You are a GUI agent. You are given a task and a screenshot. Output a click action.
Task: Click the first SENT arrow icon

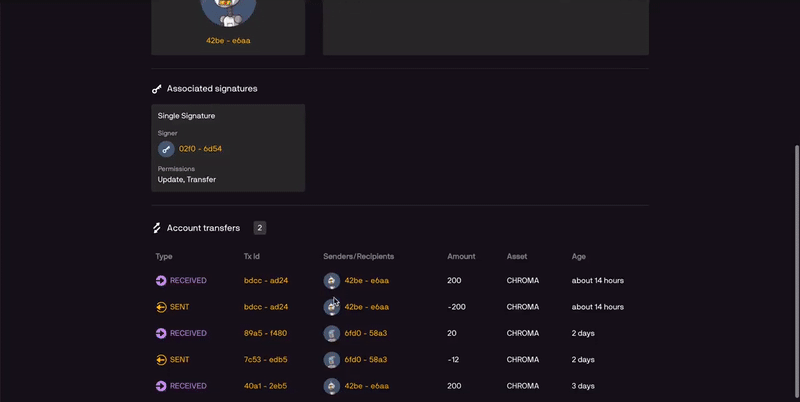[161, 307]
